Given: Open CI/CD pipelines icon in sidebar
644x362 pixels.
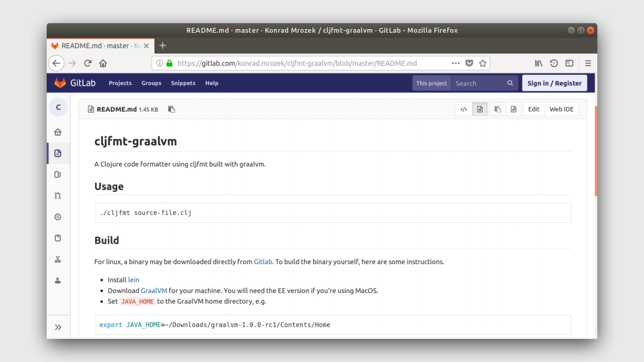Looking at the screenshot, I should 58,217.
